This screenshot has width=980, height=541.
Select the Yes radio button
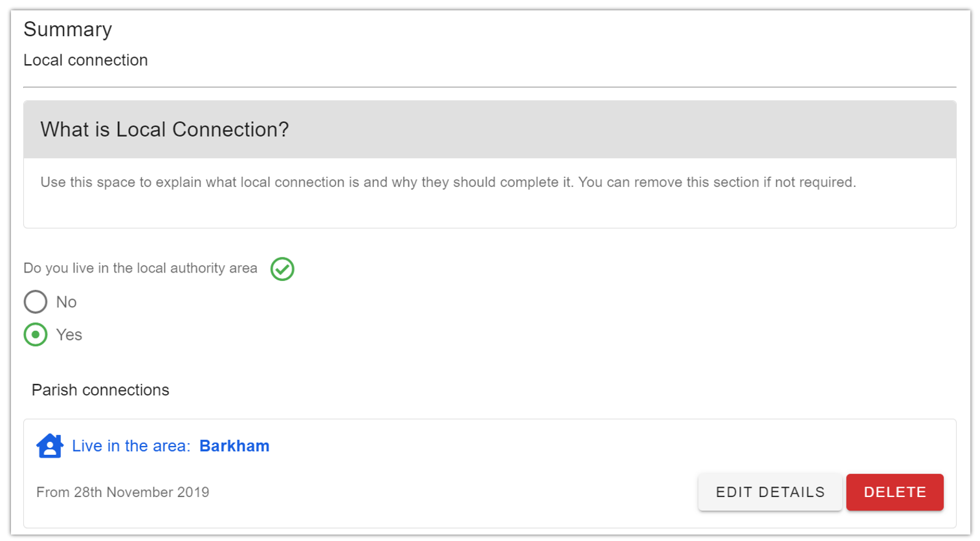tap(36, 335)
